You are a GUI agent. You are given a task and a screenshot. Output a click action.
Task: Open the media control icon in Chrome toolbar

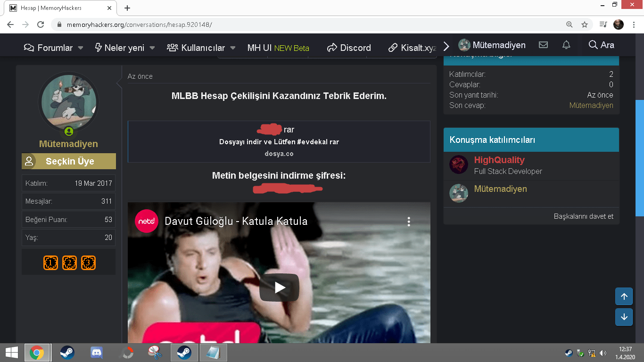(603, 25)
